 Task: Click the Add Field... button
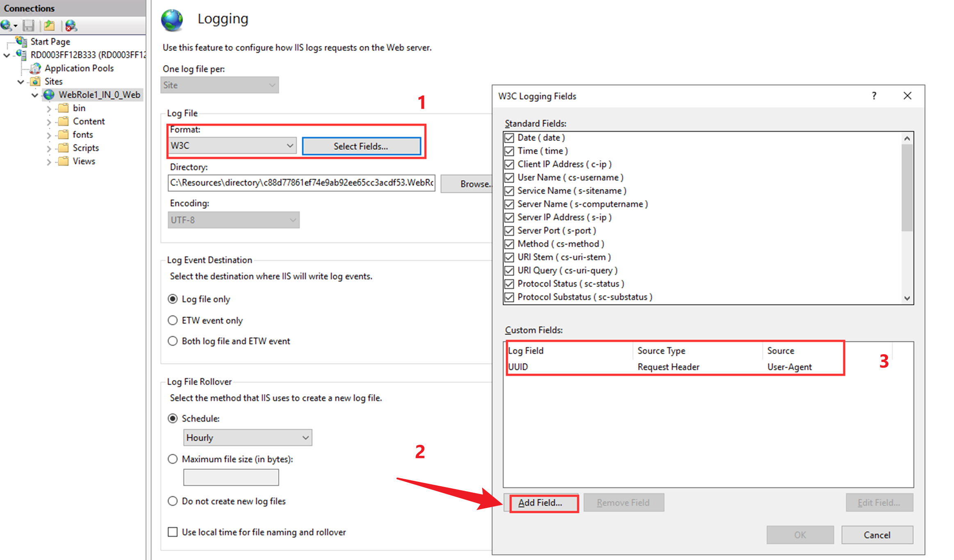point(540,503)
